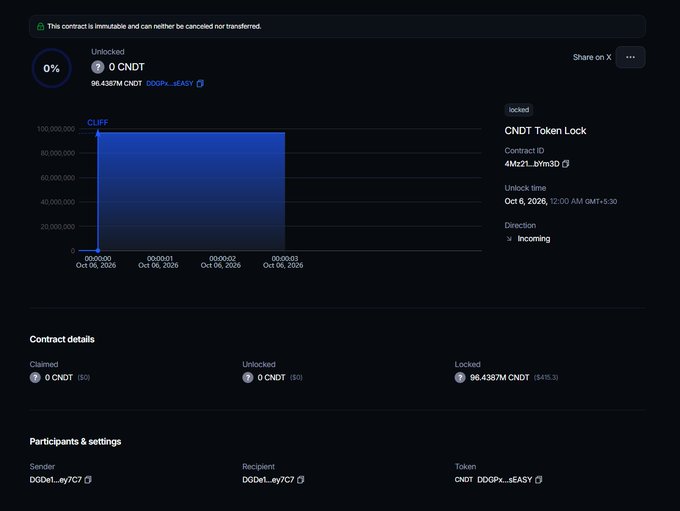Viewport: 680px width, 511px height.
Task: Click the immutable contract notice text
Action: (154, 26)
